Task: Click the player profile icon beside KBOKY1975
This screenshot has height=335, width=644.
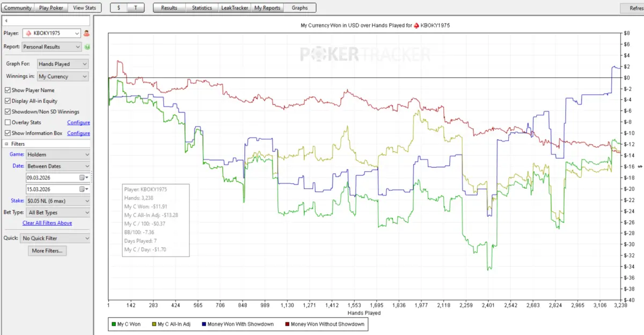Action: pyautogui.click(x=86, y=33)
